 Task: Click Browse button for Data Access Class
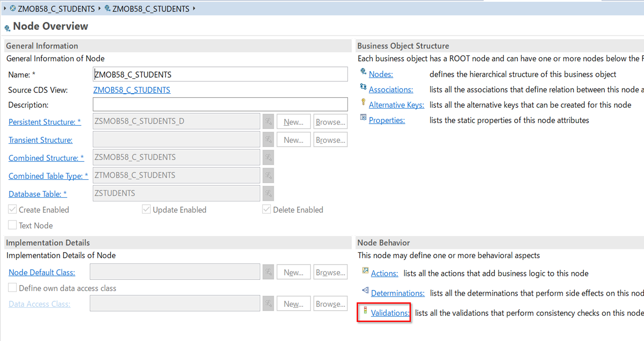point(331,304)
